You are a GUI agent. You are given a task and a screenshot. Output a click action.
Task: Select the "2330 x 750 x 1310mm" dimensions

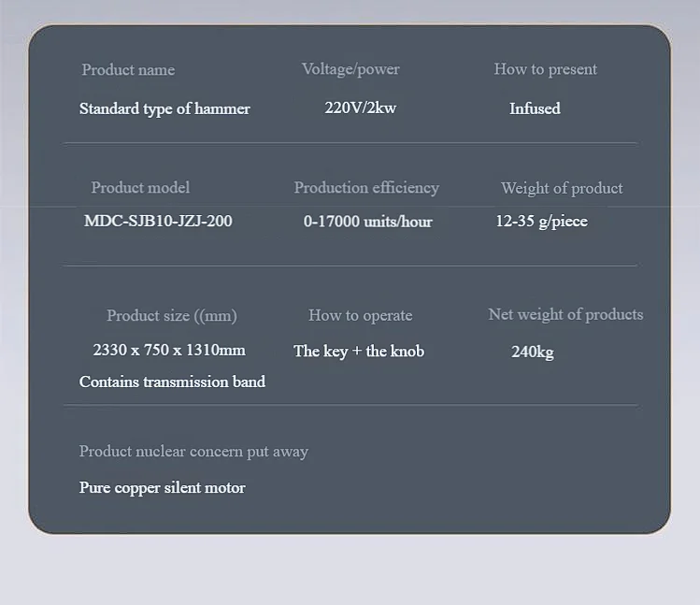tap(169, 350)
